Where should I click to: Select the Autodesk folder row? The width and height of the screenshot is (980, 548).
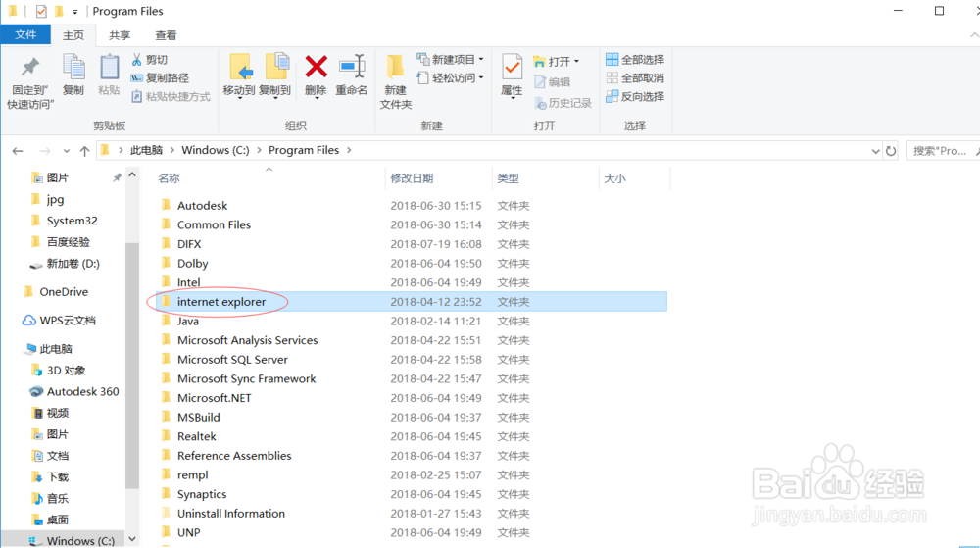click(412, 206)
